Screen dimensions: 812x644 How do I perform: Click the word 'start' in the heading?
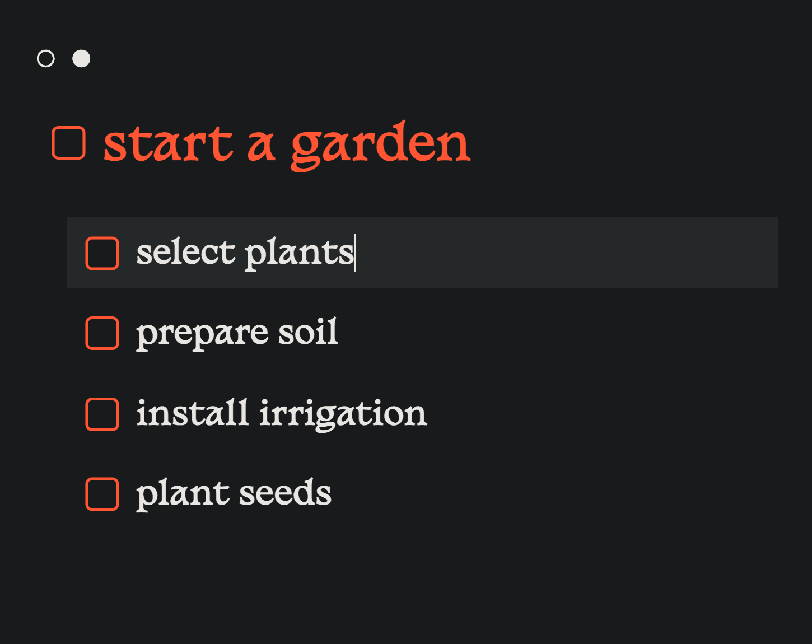point(168,144)
